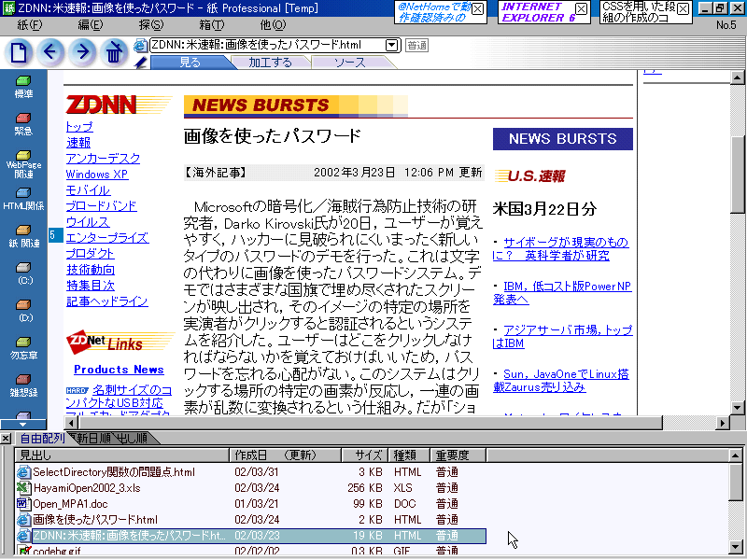The width and height of the screenshot is (747, 560).
Task: Open the (C:) drive box icon
Action: 23,269
